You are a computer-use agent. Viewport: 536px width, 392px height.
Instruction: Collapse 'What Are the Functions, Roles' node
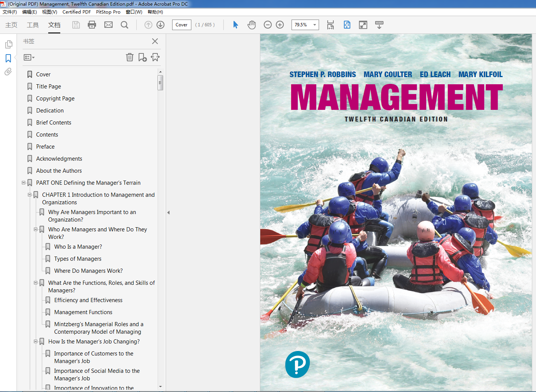[35, 283]
